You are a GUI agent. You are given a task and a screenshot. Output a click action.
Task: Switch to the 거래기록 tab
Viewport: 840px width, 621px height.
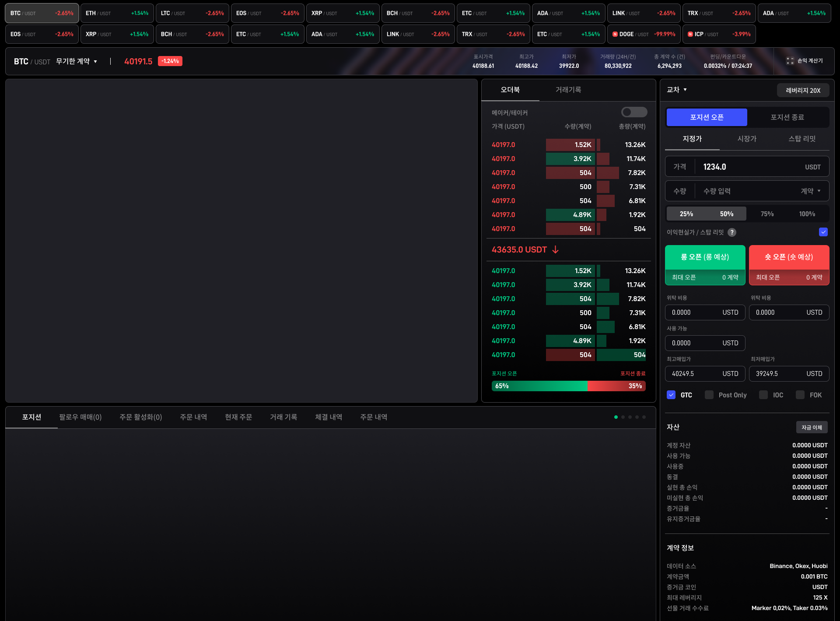pos(568,90)
